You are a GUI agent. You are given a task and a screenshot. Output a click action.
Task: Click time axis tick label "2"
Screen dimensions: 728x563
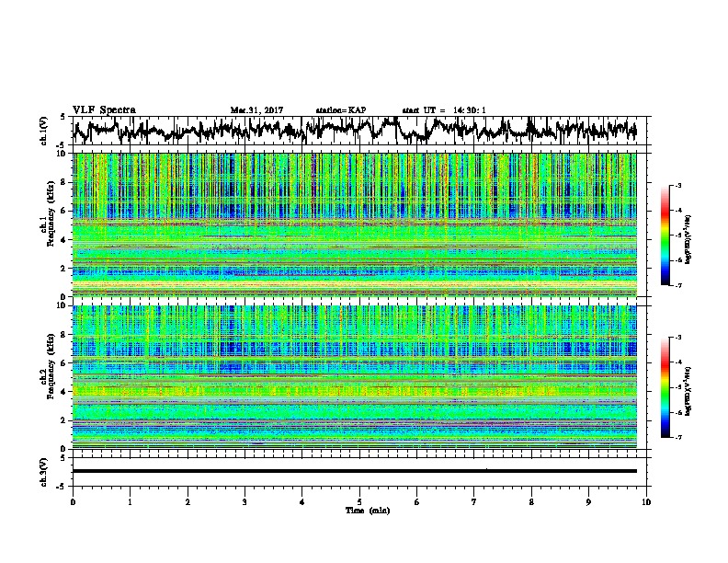tap(188, 502)
